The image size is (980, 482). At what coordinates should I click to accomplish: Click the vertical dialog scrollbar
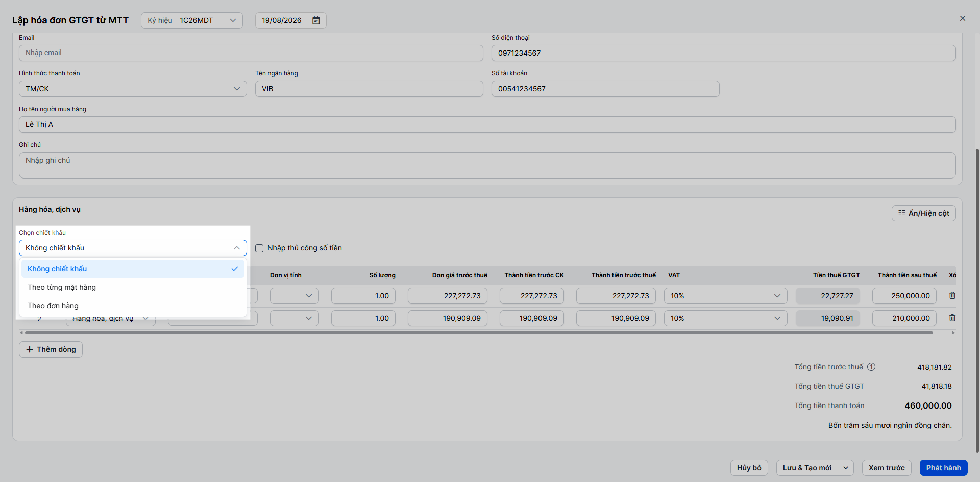point(977,301)
